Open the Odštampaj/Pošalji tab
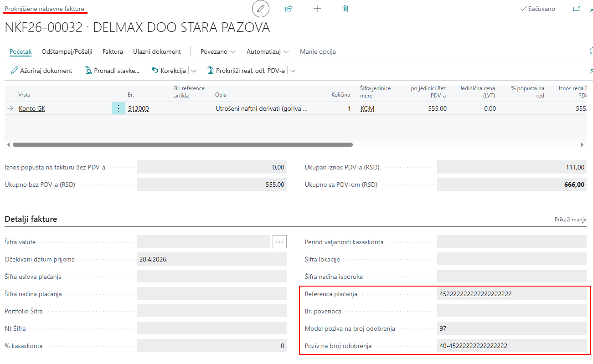593x364 pixels. pos(67,51)
